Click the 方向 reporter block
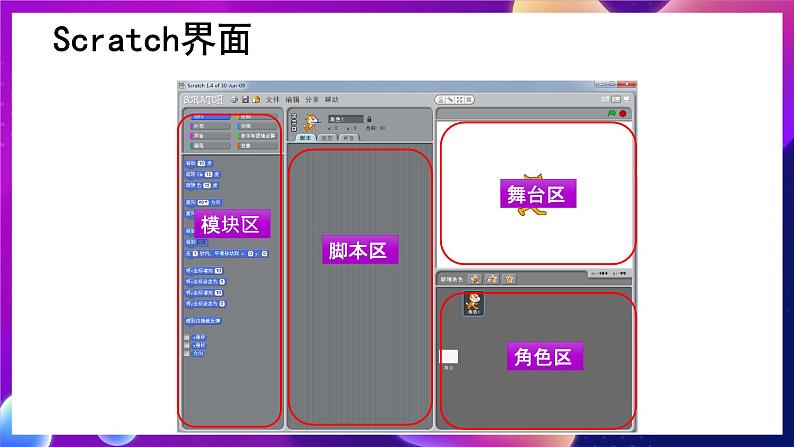 tap(198, 353)
